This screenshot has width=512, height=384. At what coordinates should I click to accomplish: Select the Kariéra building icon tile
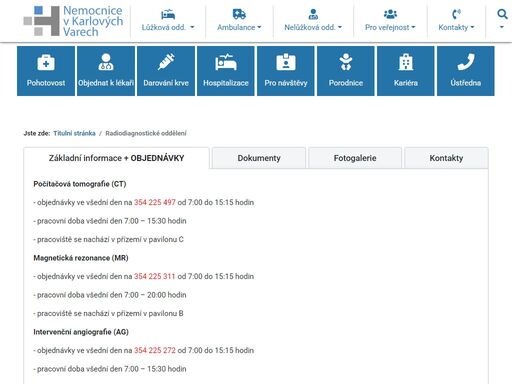406,71
